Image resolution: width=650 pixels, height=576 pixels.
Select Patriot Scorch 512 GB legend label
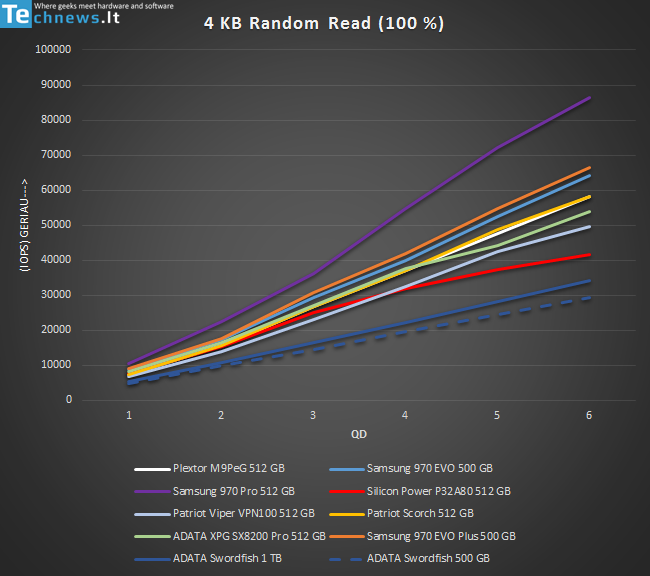tap(420, 513)
